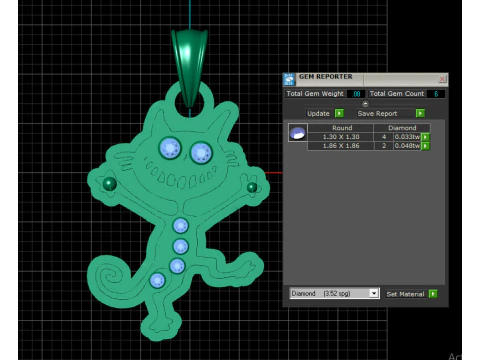480x360 pixels.
Task: Click the Total Gem Count value field
Action: pos(436,94)
